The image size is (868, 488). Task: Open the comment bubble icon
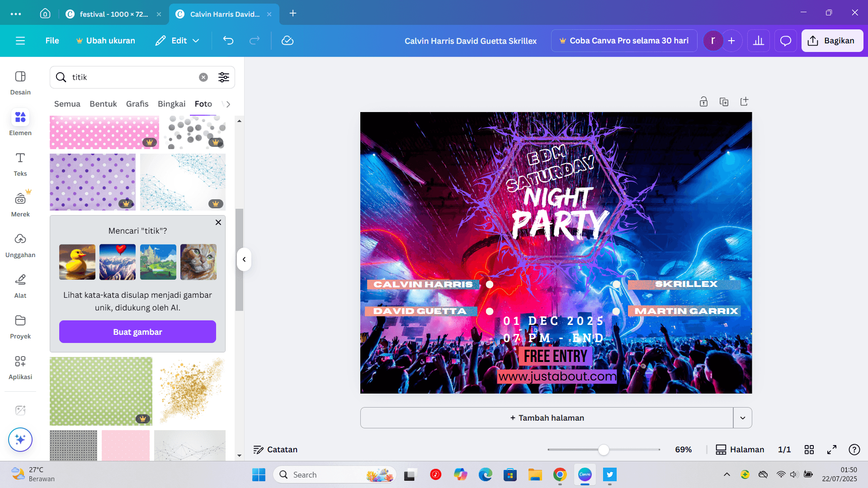tap(786, 41)
